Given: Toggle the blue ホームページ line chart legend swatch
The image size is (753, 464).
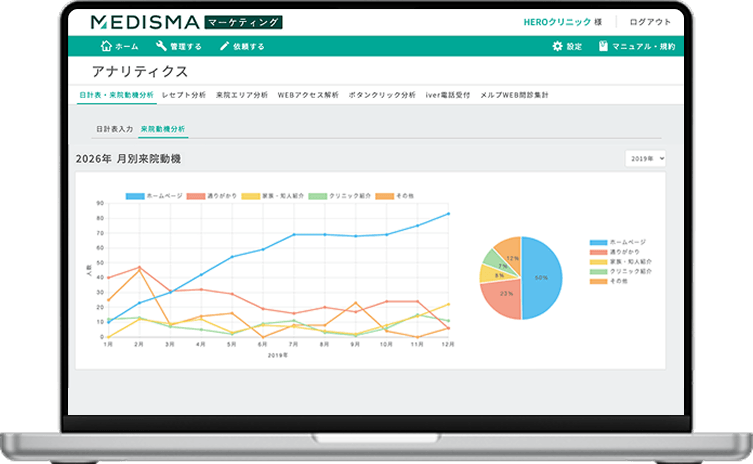Looking at the screenshot, I should click(x=135, y=196).
